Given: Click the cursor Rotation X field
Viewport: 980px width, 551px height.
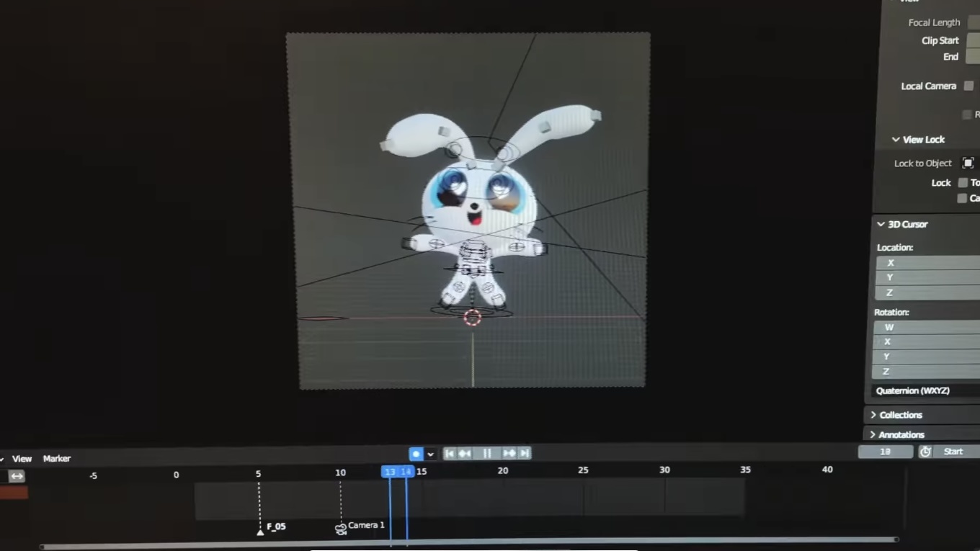Looking at the screenshot, I should [x=927, y=342].
